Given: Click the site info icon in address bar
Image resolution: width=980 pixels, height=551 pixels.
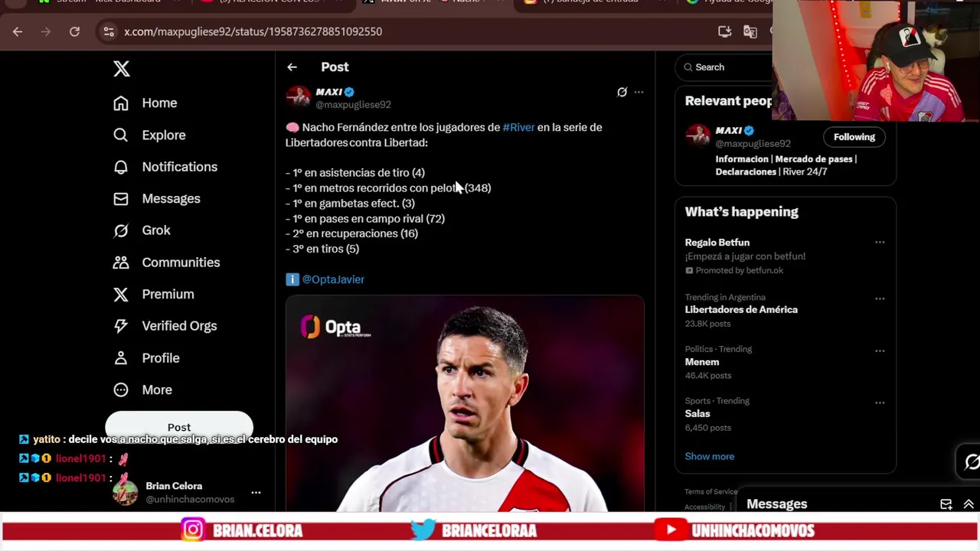Looking at the screenshot, I should pos(109,31).
